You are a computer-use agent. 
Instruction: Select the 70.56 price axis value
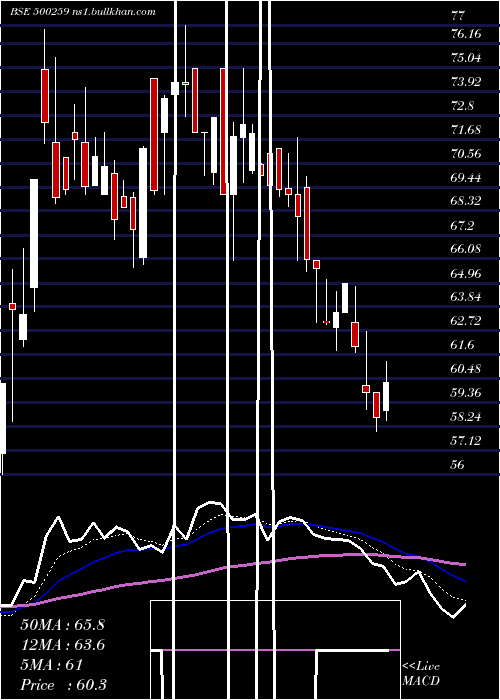point(466,154)
